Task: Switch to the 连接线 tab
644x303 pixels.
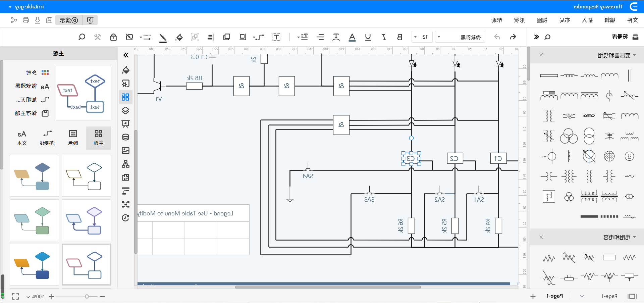Action: coord(48,138)
